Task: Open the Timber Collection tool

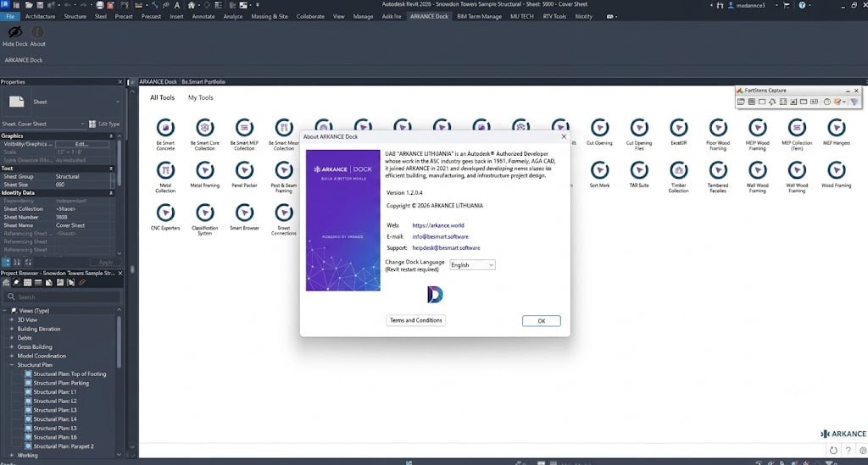Action: click(679, 170)
